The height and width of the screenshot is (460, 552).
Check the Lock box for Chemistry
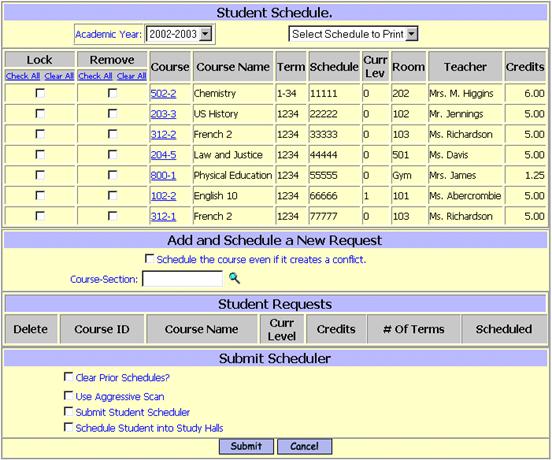coord(40,93)
